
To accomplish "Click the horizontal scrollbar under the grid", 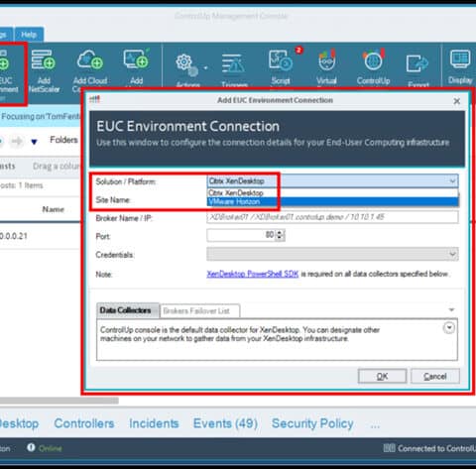I will click(x=59, y=401).
